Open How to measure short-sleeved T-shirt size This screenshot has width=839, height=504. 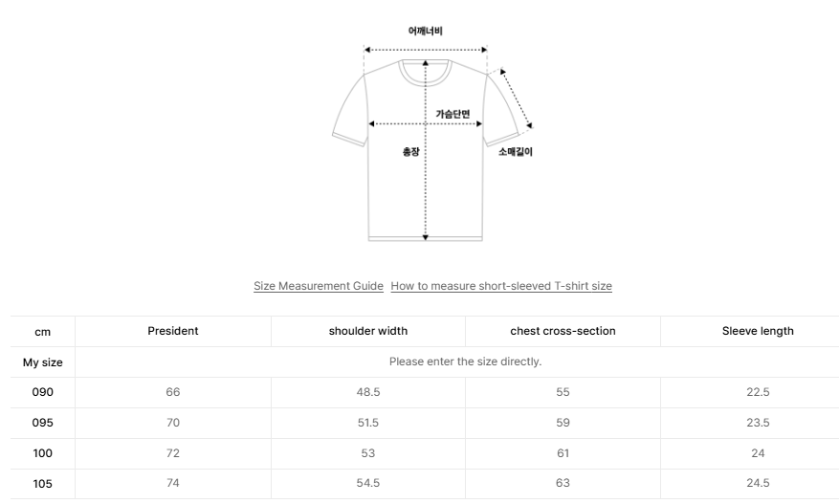click(501, 286)
